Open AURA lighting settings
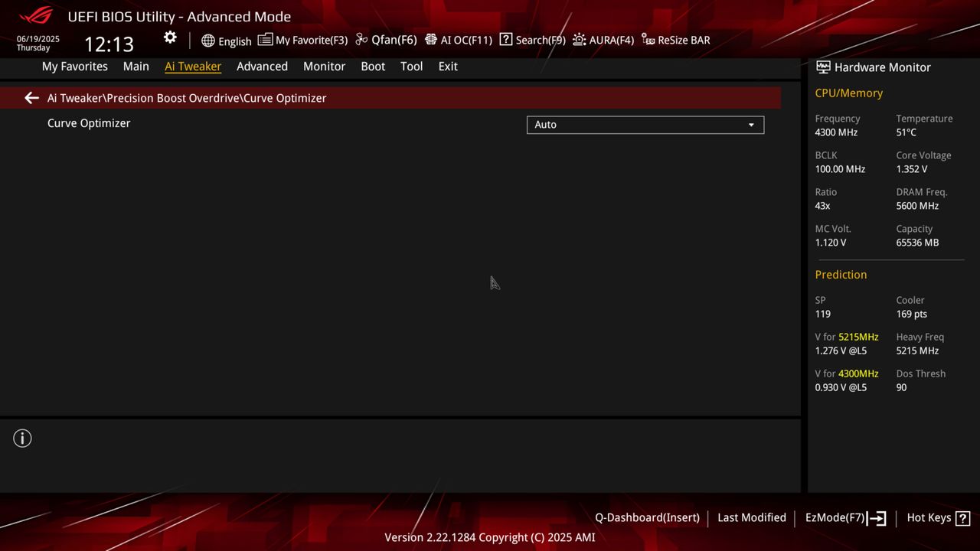The width and height of the screenshot is (980, 551). tap(603, 40)
